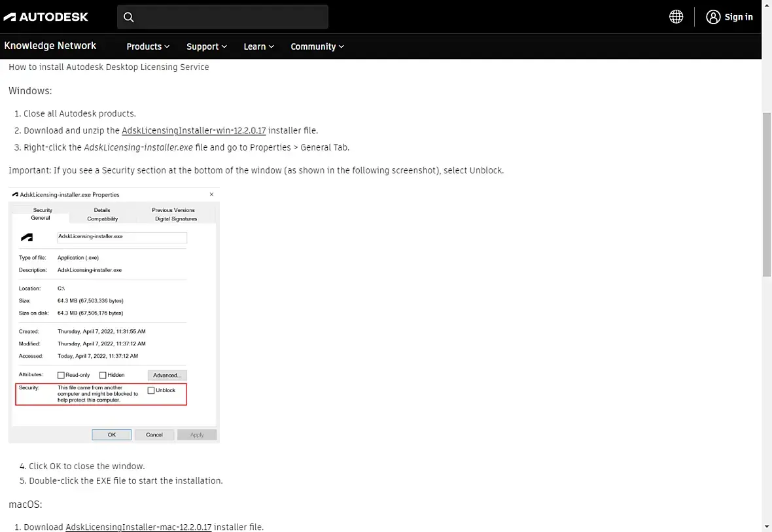Viewport: 772px width, 532px height.
Task: Expand the Support dropdown menu
Action: click(206, 46)
